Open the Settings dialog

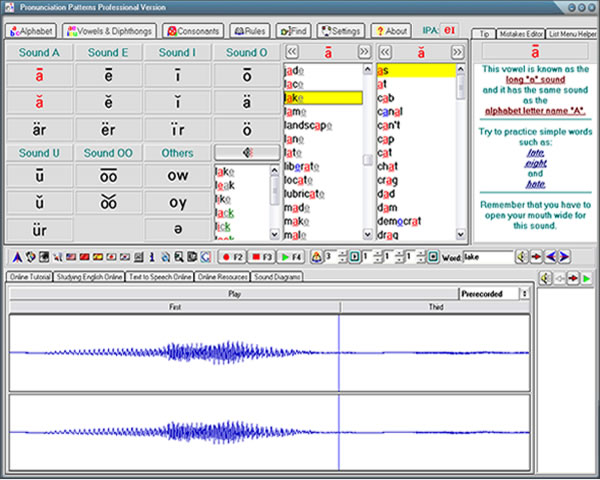point(341,31)
